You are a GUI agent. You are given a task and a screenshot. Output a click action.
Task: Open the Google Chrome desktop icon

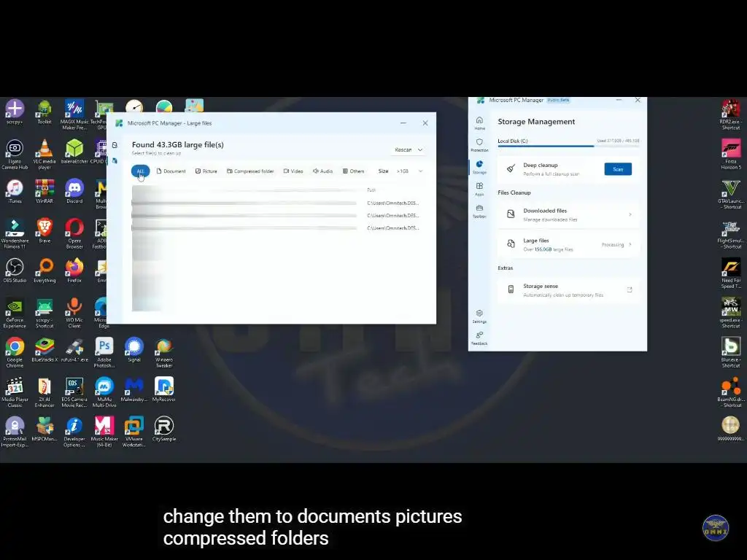15,352
